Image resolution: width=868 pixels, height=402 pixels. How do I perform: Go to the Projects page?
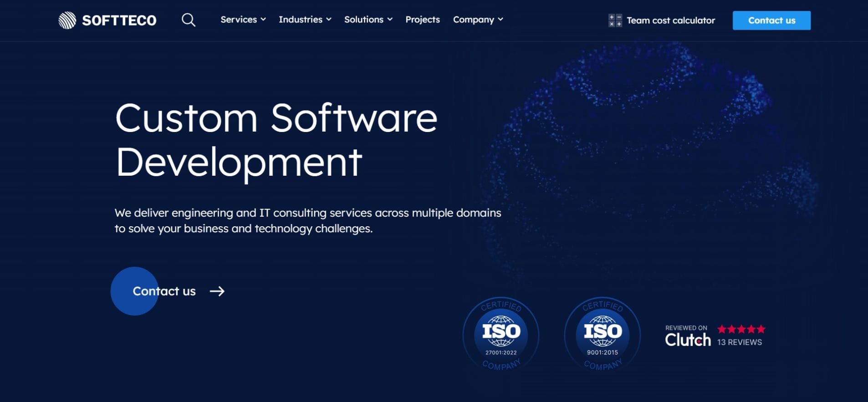(x=423, y=20)
